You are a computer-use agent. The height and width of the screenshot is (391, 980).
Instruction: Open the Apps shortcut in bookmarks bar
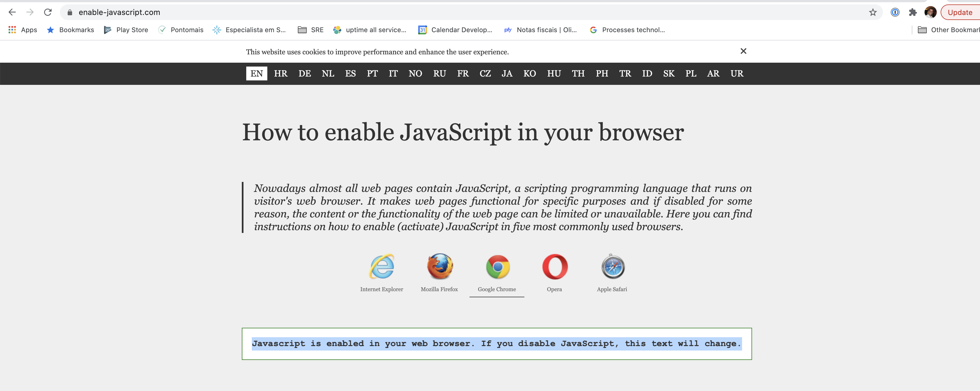pos(23,30)
